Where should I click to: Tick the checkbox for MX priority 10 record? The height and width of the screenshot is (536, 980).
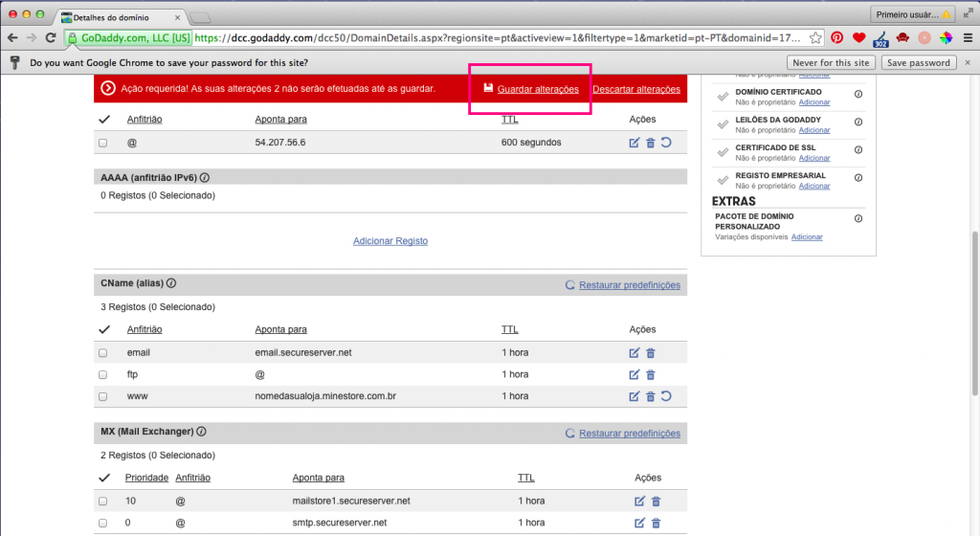[x=103, y=501]
